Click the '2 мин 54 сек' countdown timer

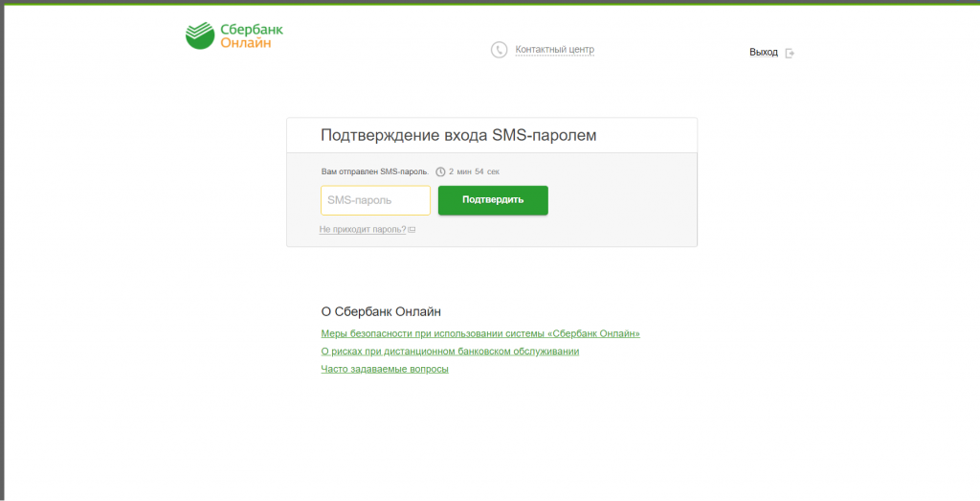tap(474, 171)
